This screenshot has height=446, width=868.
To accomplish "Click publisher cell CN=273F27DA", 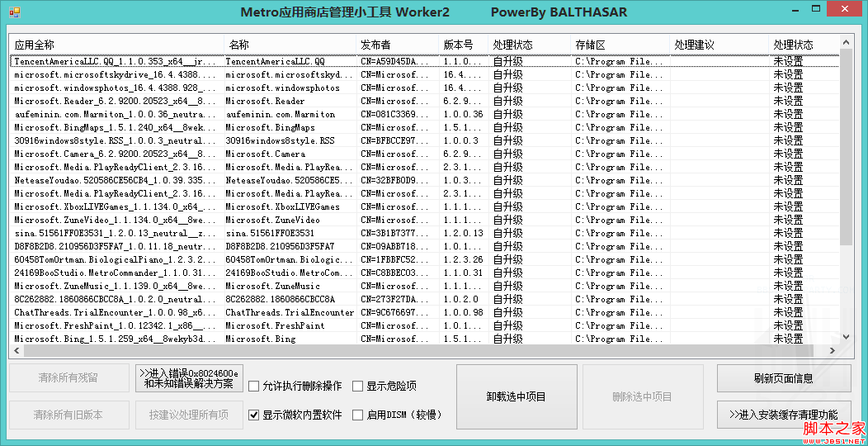I will click(395, 299).
